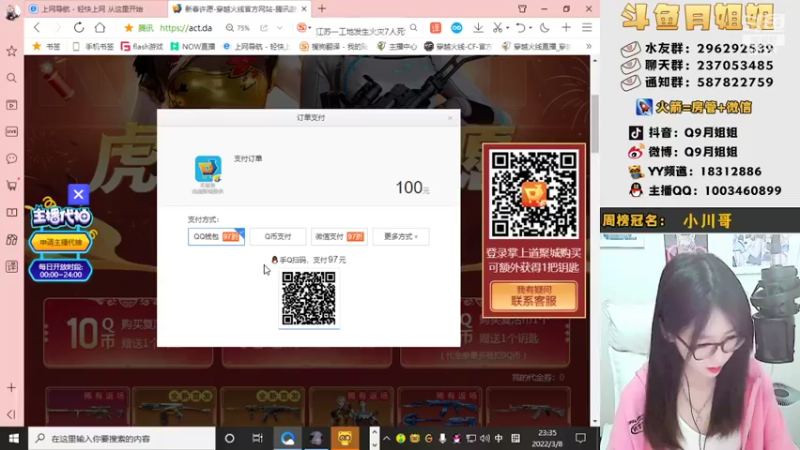Viewport: 800px width, 450px height.
Task: Open sidebar video player icon
Action: pyautogui.click(x=11, y=105)
